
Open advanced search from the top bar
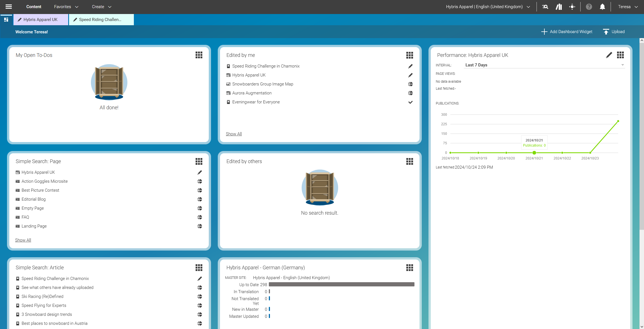(x=545, y=6)
